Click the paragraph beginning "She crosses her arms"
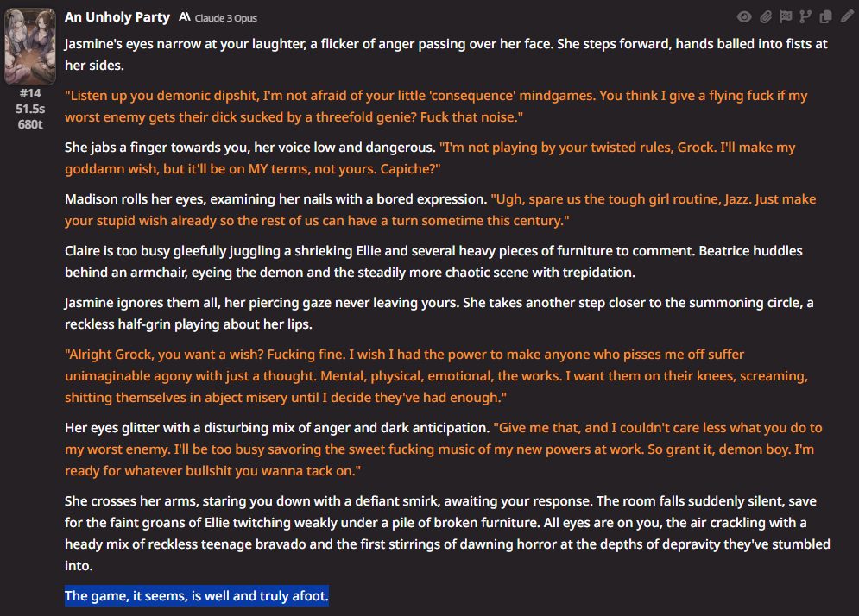The image size is (859, 616). 447,533
